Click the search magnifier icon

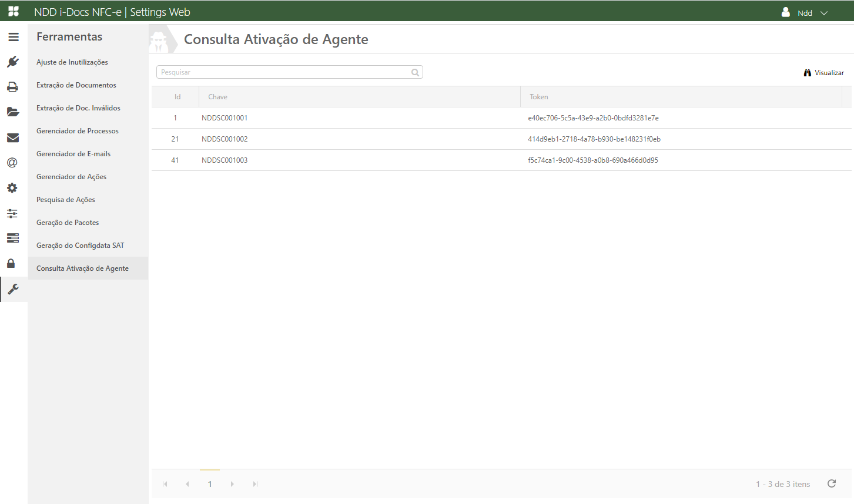pyautogui.click(x=415, y=72)
